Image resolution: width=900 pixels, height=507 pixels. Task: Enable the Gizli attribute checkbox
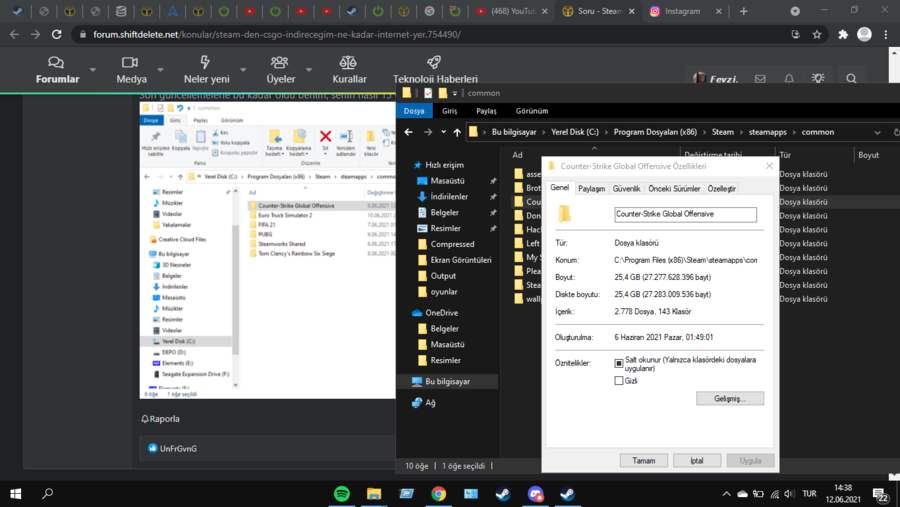(x=619, y=381)
